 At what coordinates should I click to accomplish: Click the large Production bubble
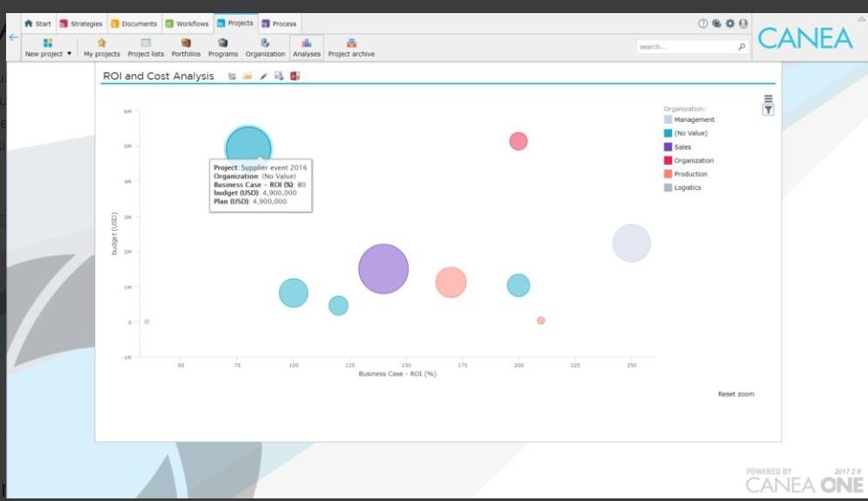(x=451, y=282)
